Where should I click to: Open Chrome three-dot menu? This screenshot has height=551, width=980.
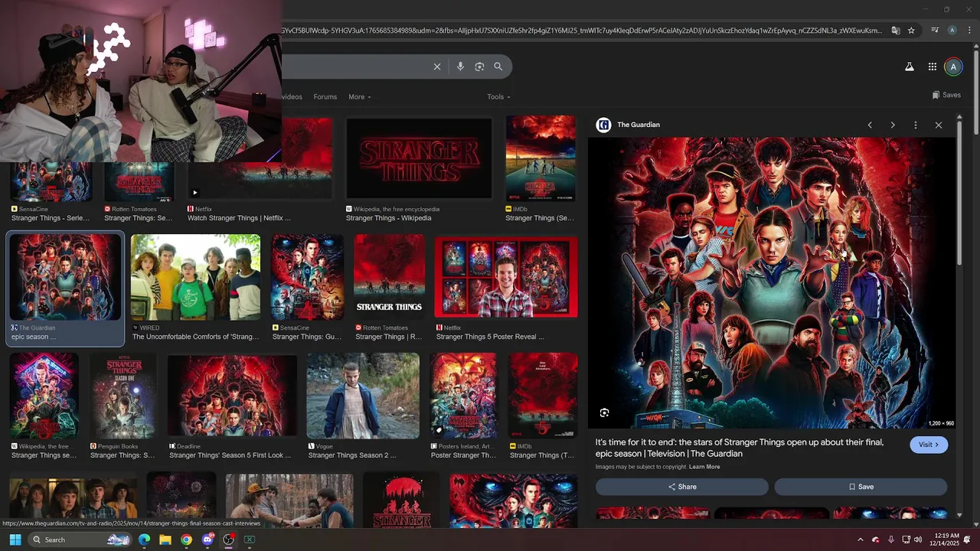pos(968,31)
